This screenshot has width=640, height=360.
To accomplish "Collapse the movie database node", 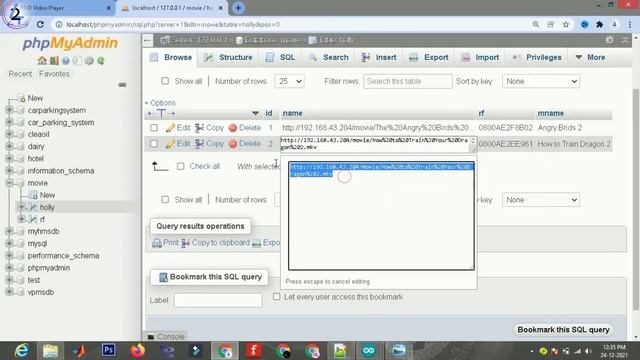I will (x=9, y=183).
